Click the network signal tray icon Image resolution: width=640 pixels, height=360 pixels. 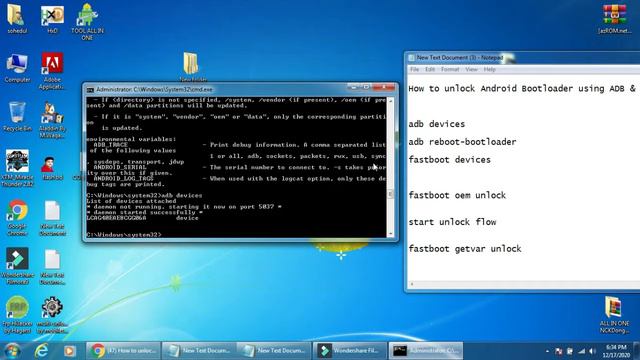(581, 351)
